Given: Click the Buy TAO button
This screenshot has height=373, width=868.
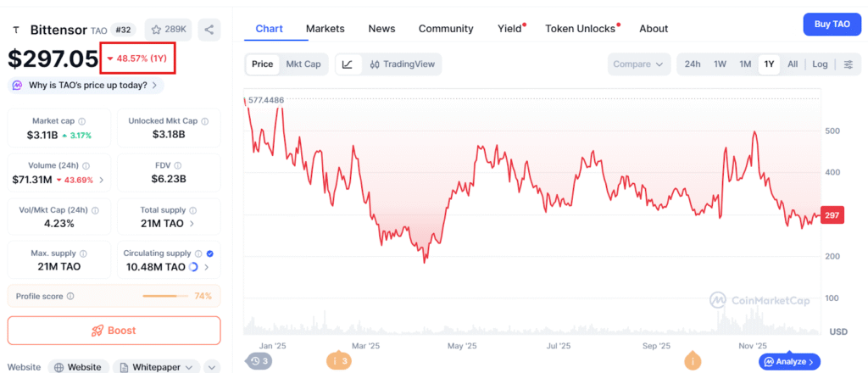Looking at the screenshot, I should tap(832, 25).
